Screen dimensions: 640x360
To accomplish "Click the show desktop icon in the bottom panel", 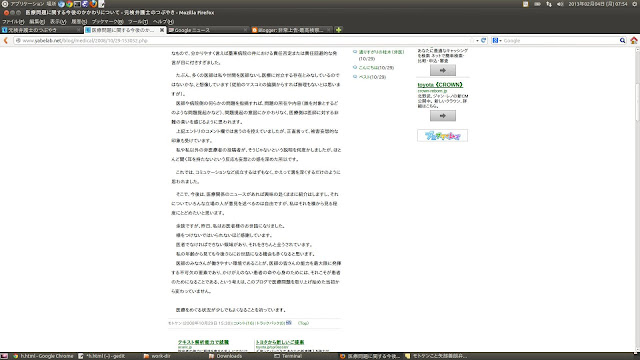I will tap(4, 356).
